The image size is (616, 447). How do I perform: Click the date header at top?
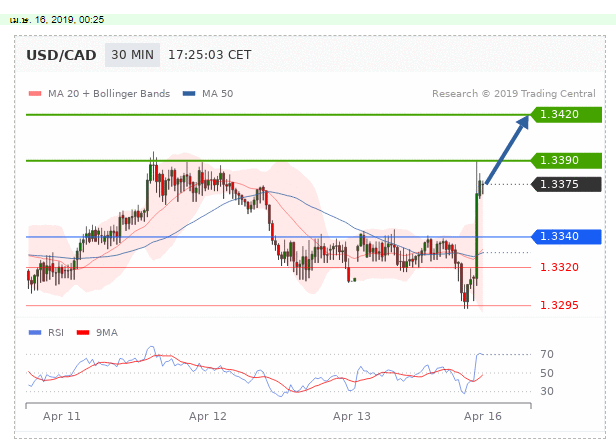click(57, 20)
